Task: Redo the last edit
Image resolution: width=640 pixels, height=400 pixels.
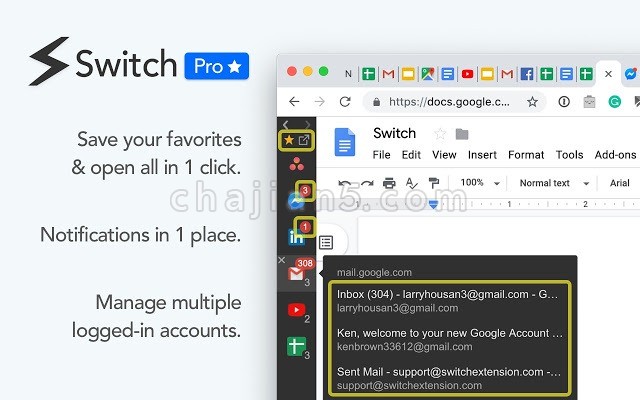Action: click(367, 183)
